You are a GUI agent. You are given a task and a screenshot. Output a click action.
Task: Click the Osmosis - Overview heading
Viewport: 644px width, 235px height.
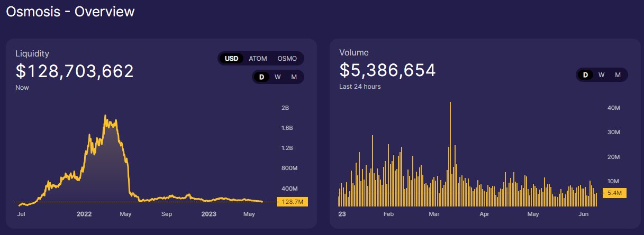(x=70, y=11)
